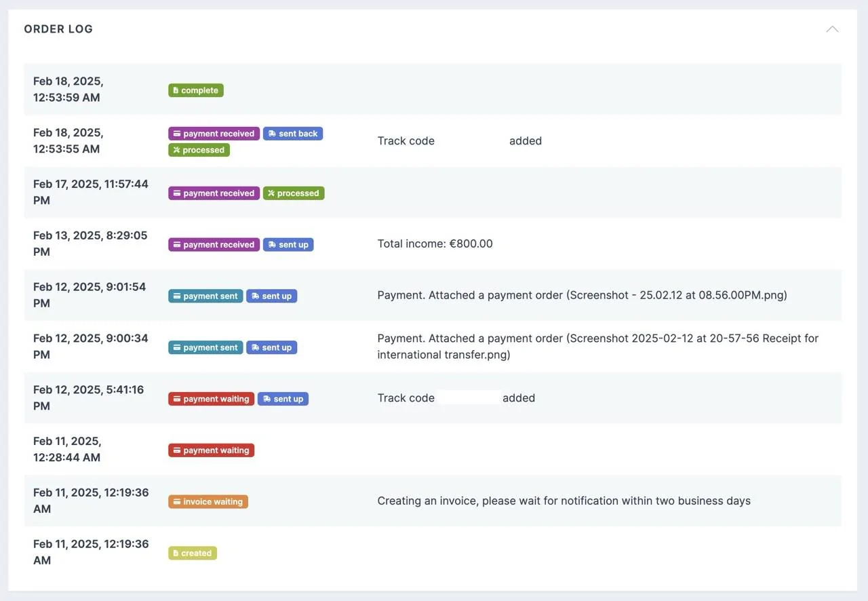The width and height of the screenshot is (868, 601).
Task: Click the card icon in the invoice waiting badge
Action: click(177, 502)
